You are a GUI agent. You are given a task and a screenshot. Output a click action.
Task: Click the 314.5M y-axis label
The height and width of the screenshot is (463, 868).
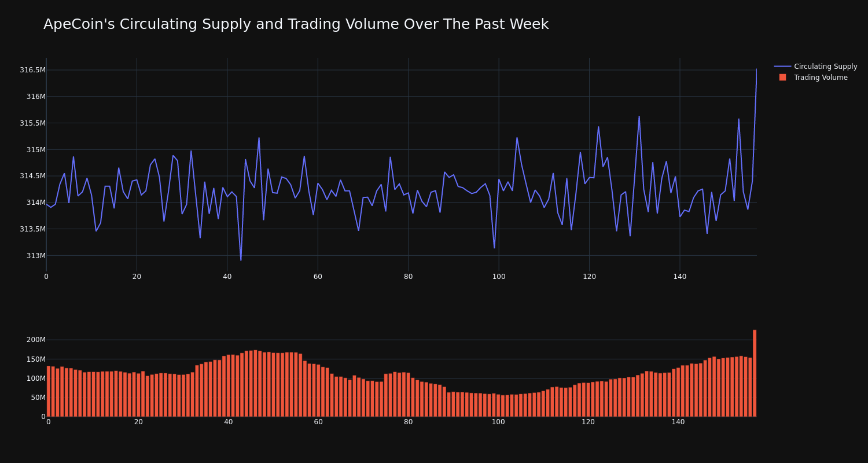(x=32, y=176)
